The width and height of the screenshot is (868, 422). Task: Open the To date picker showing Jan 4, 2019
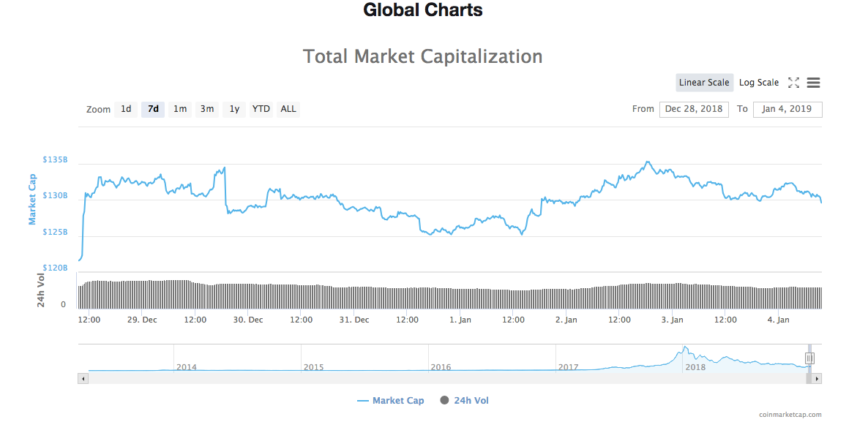coord(787,108)
